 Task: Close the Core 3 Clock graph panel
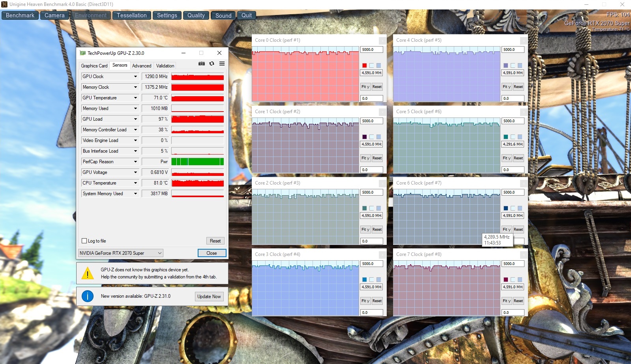[x=382, y=254]
